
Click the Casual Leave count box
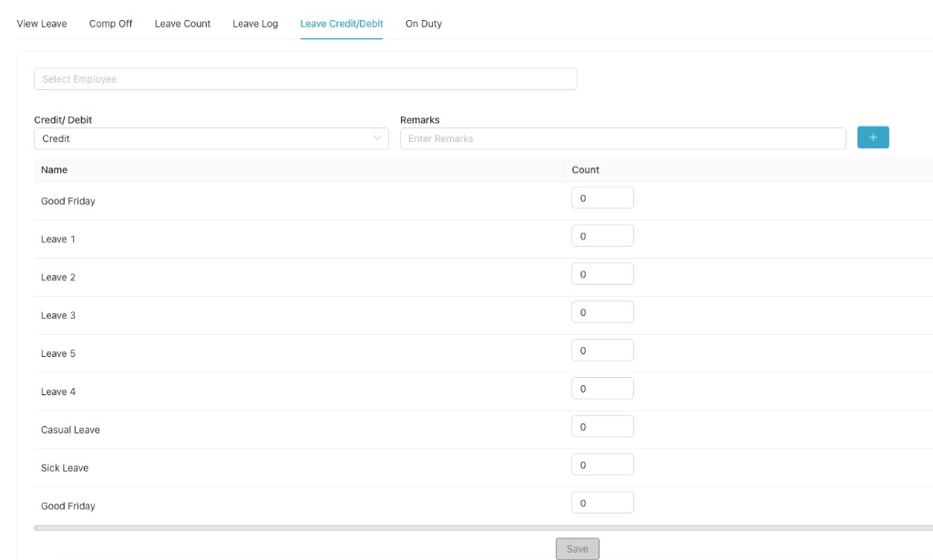point(602,425)
